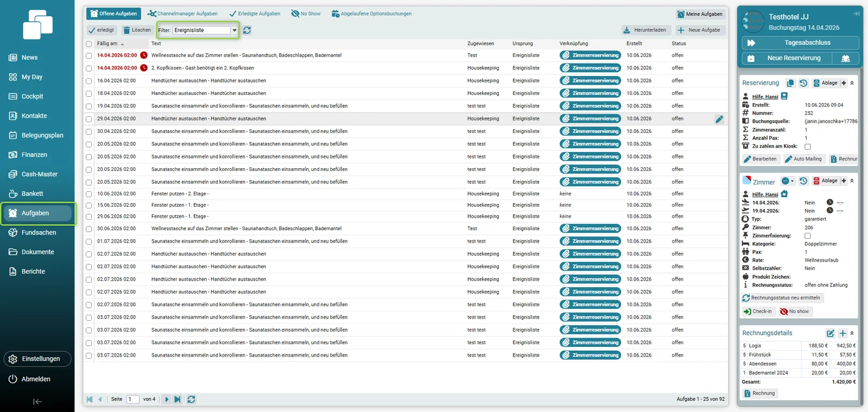Click the Check-in button
The width and height of the screenshot is (868, 412).
[x=758, y=312]
